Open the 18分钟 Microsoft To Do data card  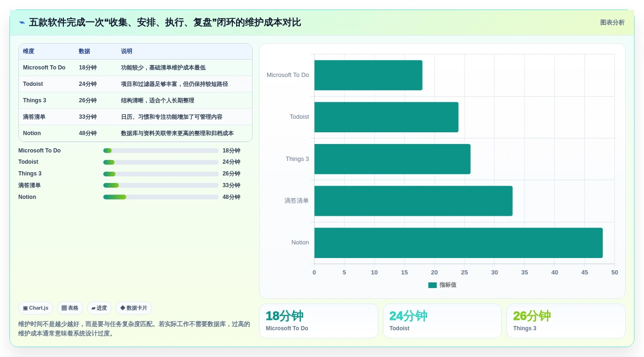tap(319, 321)
